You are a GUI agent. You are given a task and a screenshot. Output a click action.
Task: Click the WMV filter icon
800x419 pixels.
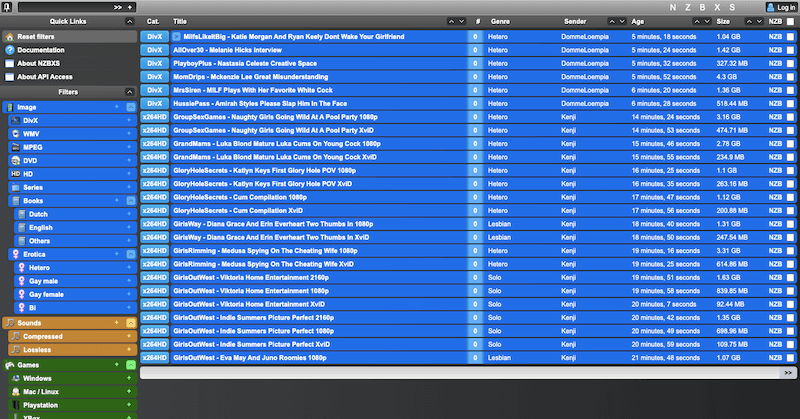[x=14, y=133]
